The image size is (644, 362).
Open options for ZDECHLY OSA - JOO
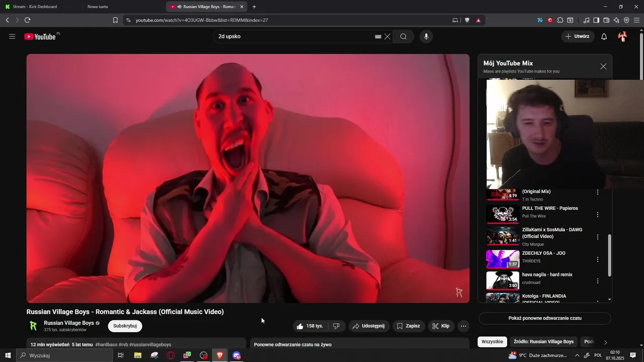598,259
